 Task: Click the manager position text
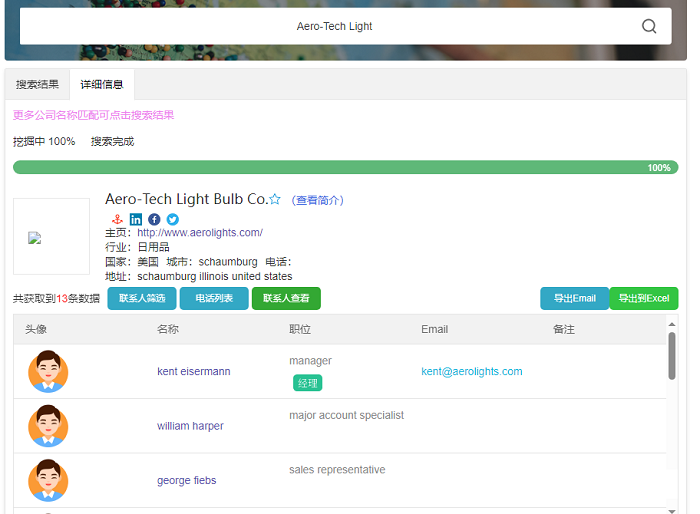[x=310, y=361]
